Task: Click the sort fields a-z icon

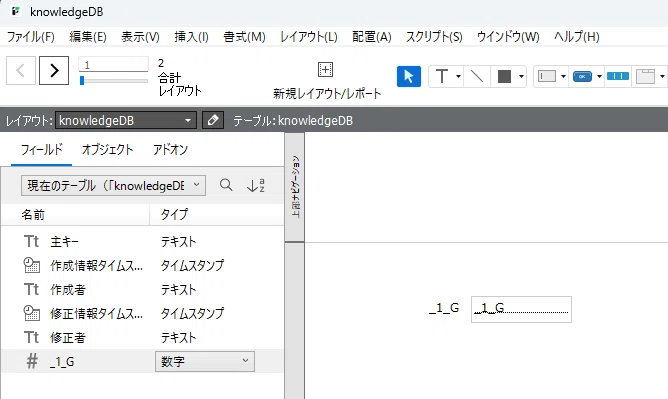Action: [256, 186]
